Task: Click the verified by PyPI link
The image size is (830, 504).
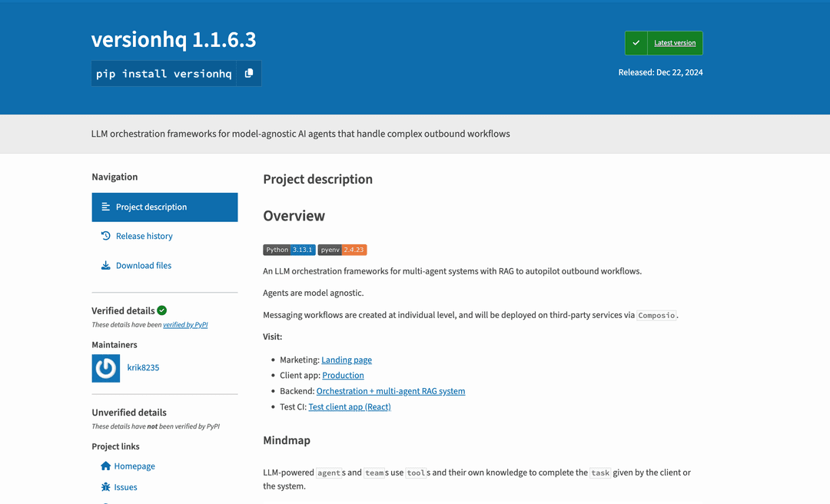Action: (x=185, y=324)
